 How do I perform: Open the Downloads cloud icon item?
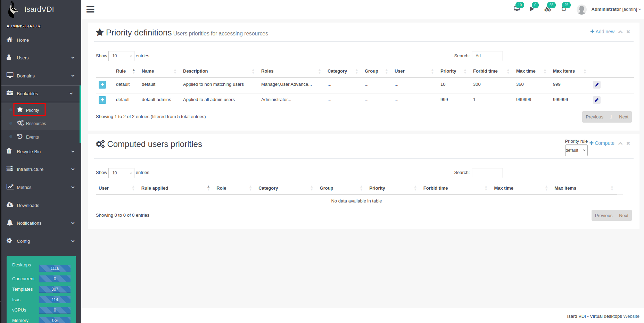28,206
